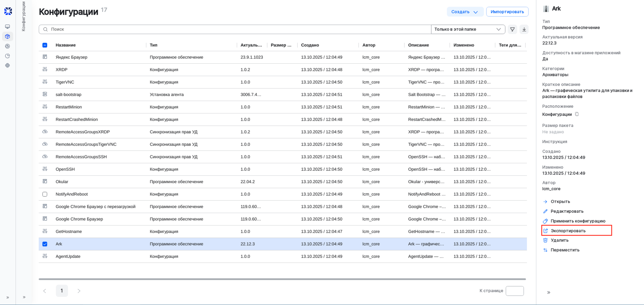Image resolution: width=644 pixels, height=305 pixels.
Task: Select the package icon in left sidebar
Action: click(x=7, y=36)
